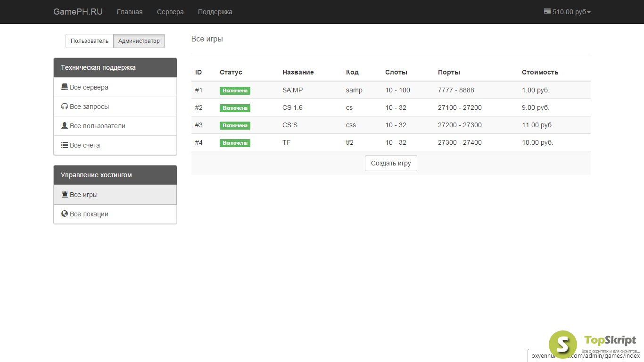
Task: Open Сервера in the top navigation
Action: coord(170,12)
